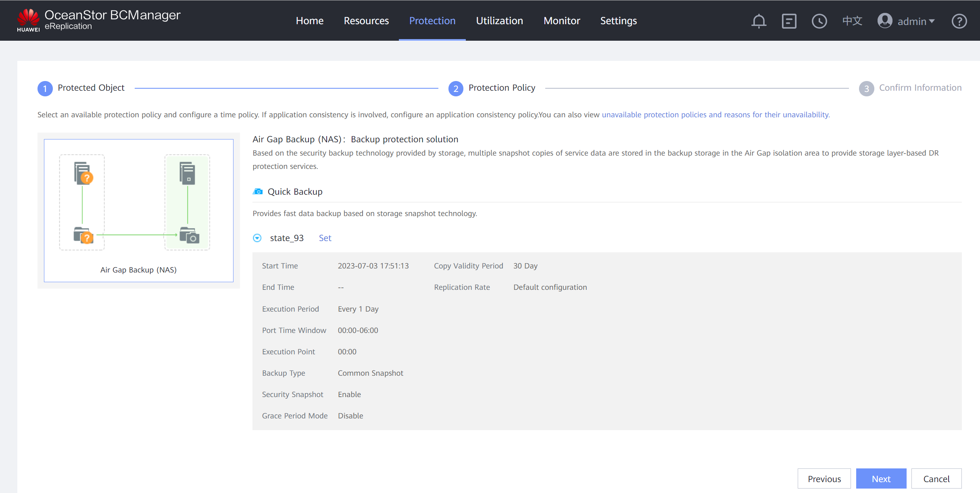Click the Next button
Image resolution: width=980 pixels, height=493 pixels.
tap(881, 478)
